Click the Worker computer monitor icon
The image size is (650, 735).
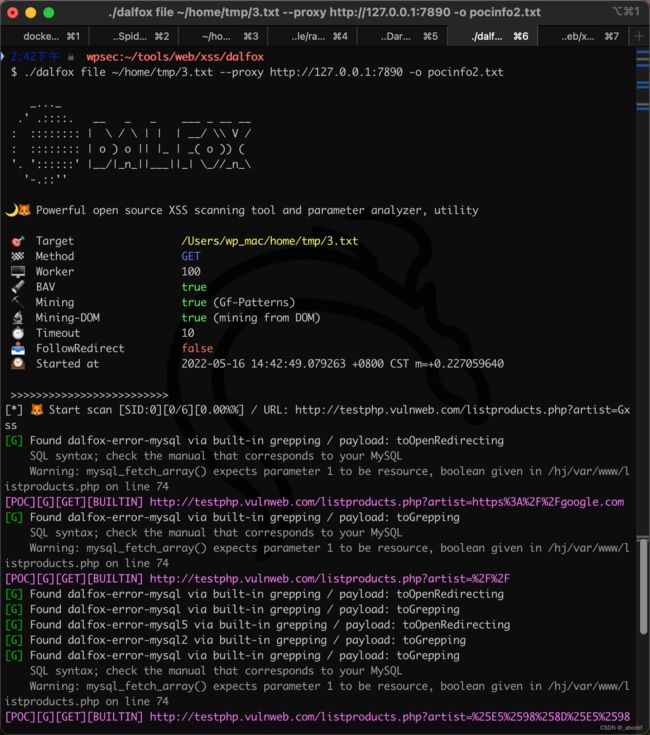[18, 272]
